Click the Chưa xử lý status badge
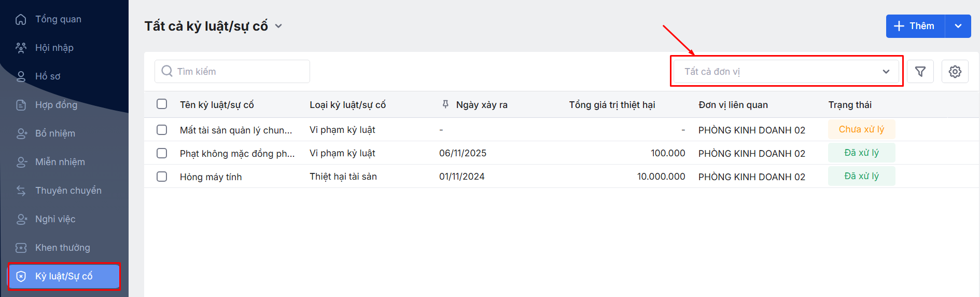Viewport: 980px width, 297px height. pyautogui.click(x=861, y=129)
